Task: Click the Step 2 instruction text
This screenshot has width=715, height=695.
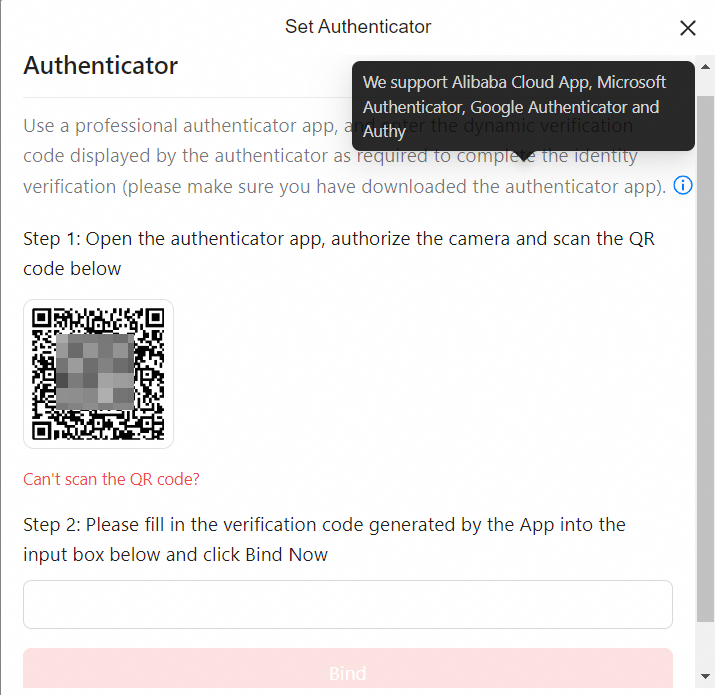Action: click(x=324, y=539)
